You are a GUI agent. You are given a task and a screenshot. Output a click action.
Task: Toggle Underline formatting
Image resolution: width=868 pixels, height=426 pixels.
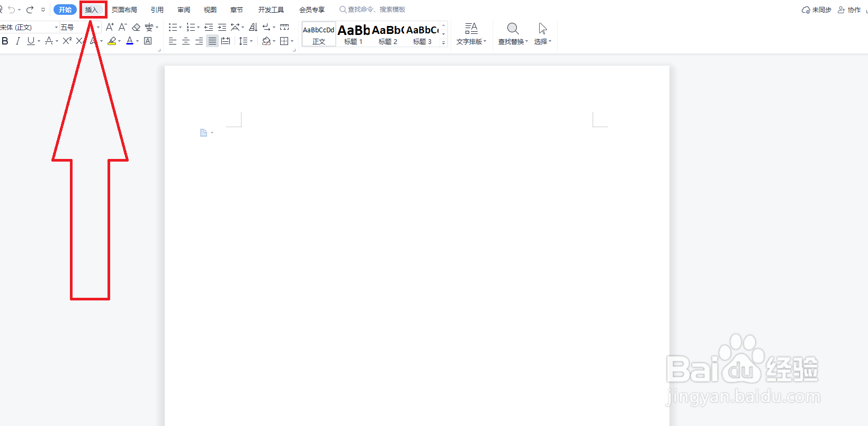[31, 41]
